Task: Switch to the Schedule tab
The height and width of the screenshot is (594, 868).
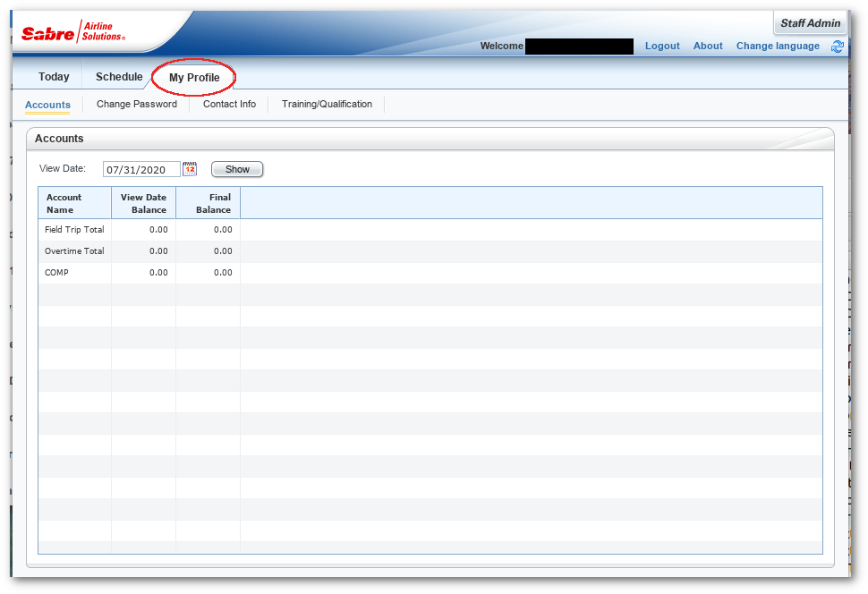Action: click(x=119, y=77)
